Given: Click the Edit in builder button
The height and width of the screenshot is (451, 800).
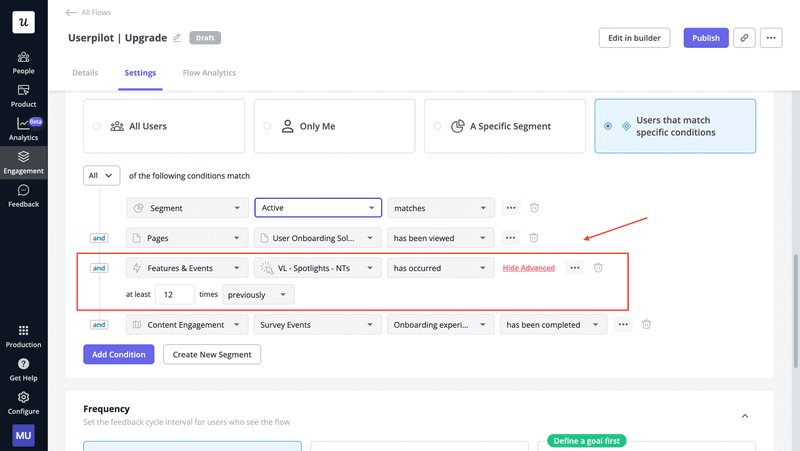Looking at the screenshot, I should point(634,38).
